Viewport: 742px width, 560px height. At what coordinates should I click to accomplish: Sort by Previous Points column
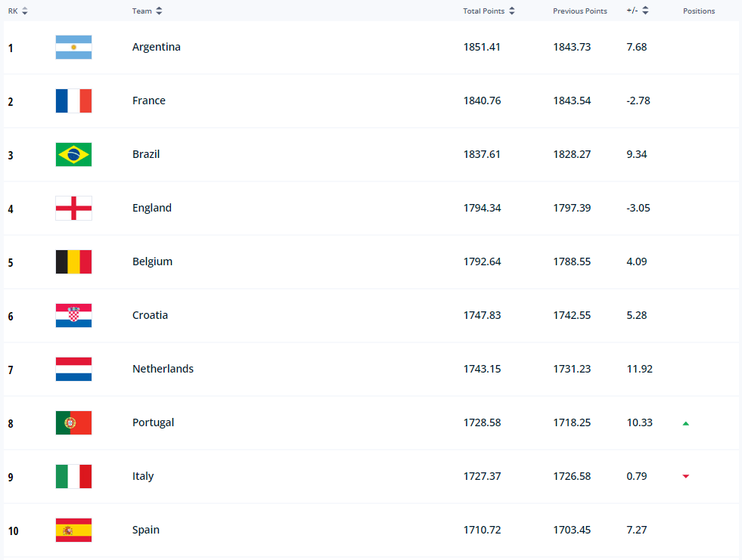(579, 11)
